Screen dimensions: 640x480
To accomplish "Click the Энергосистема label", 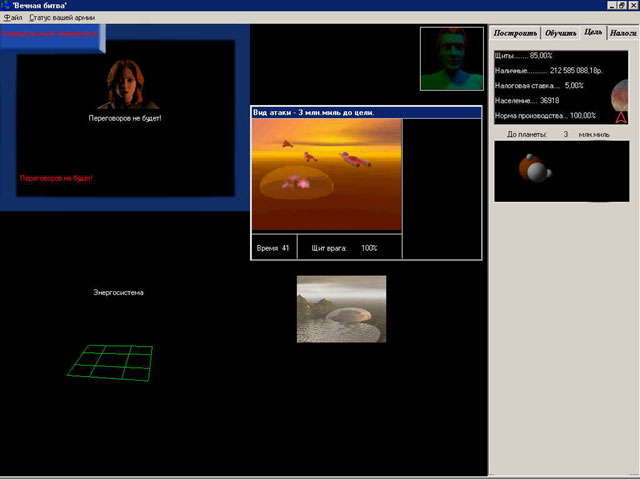I will pos(118,292).
